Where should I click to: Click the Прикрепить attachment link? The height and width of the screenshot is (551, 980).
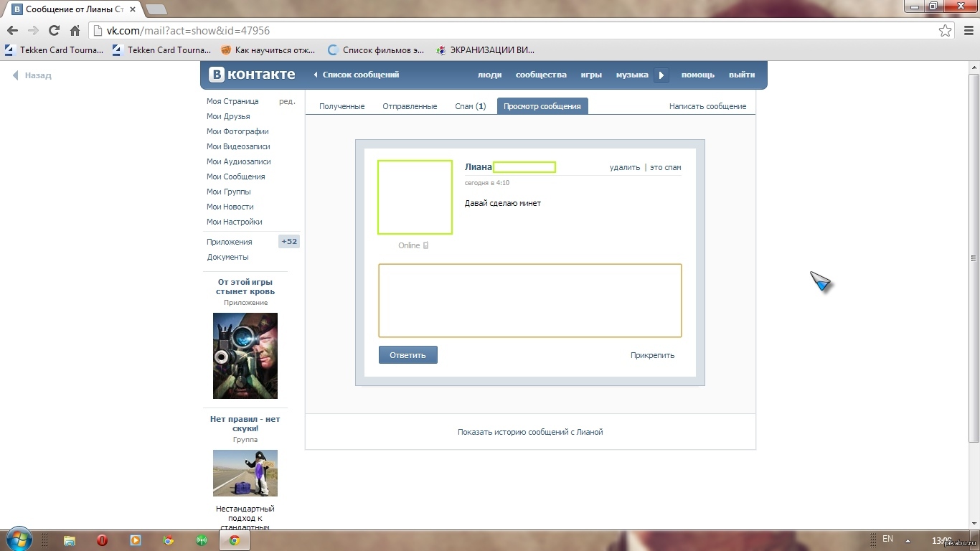coord(652,355)
